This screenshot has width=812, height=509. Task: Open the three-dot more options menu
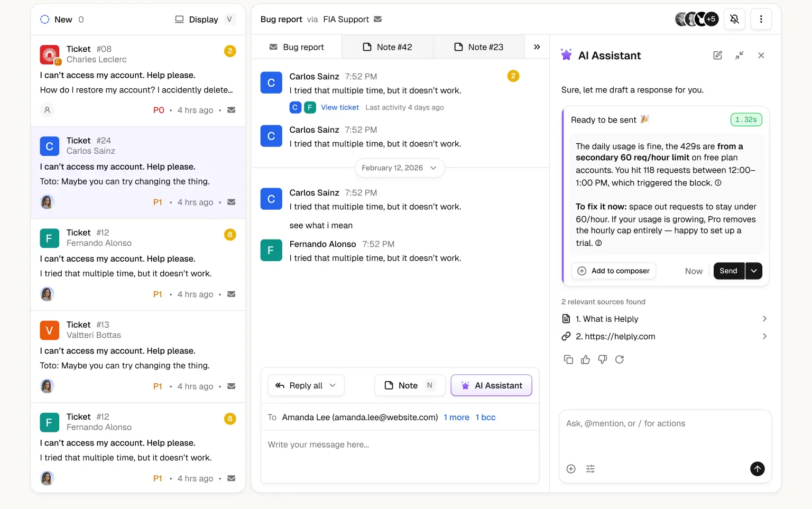pyautogui.click(x=761, y=19)
